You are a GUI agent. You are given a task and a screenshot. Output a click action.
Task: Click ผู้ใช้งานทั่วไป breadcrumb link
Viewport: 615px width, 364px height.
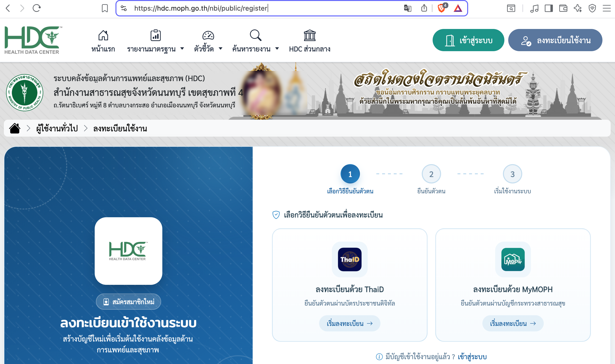57,128
